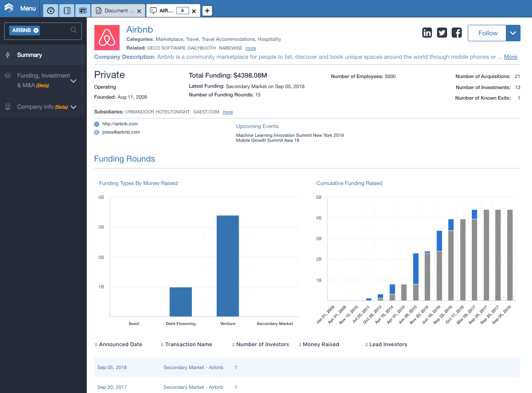Switch to the Document tab
532x393 pixels.
[x=118, y=11]
